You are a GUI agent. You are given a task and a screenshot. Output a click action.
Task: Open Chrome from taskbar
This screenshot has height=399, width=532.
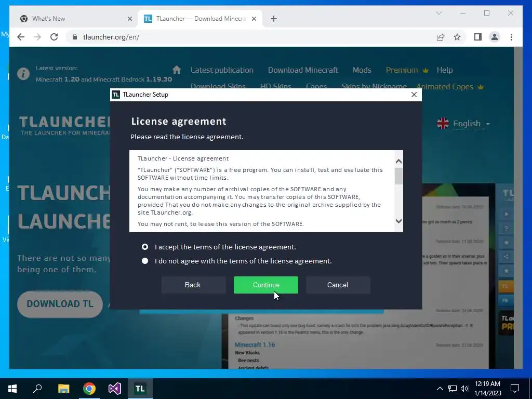click(x=89, y=389)
